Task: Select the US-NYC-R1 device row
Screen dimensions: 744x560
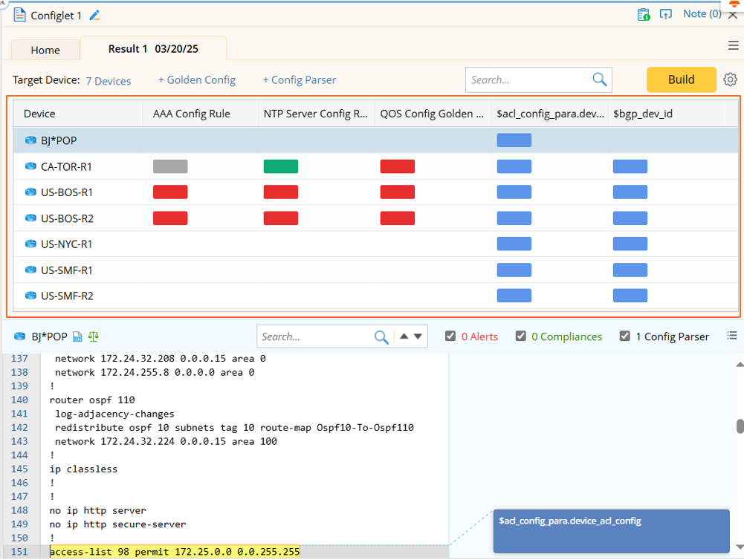Action: (66, 244)
